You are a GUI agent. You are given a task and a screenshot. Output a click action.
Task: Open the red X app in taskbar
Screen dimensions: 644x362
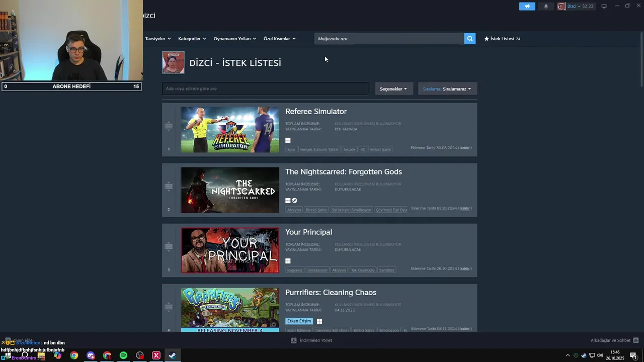coord(156,355)
